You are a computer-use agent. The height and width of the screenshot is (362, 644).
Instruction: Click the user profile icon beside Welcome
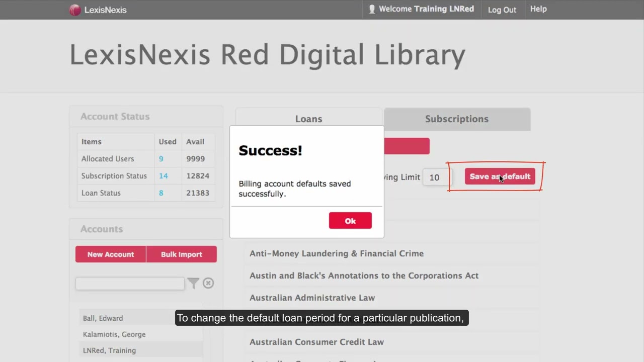[372, 9]
